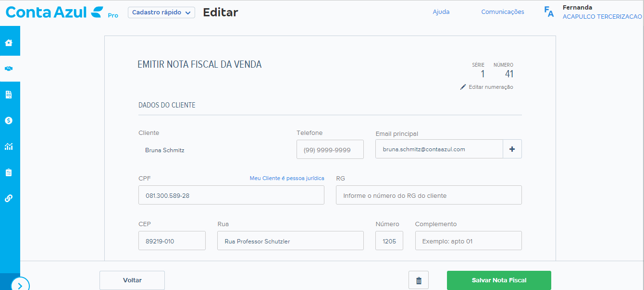This screenshot has width=644, height=290.
Task: Click the Número input field
Action: tap(389, 241)
